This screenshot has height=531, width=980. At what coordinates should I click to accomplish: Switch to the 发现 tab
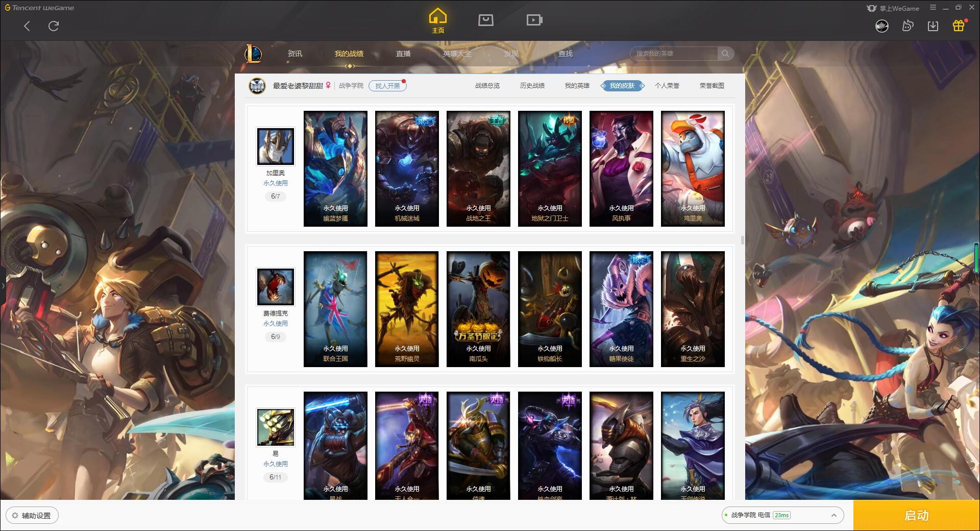point(511,54)
